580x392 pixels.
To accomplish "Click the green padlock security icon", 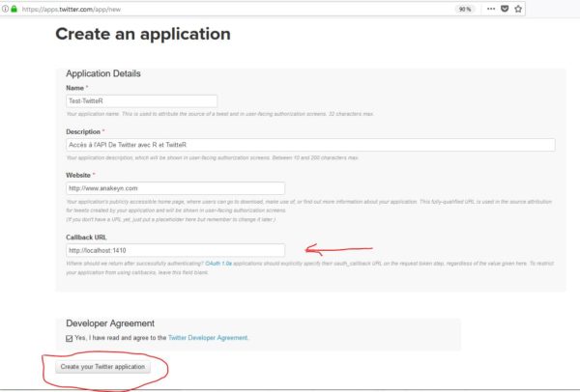I will [x=14, y=9].
